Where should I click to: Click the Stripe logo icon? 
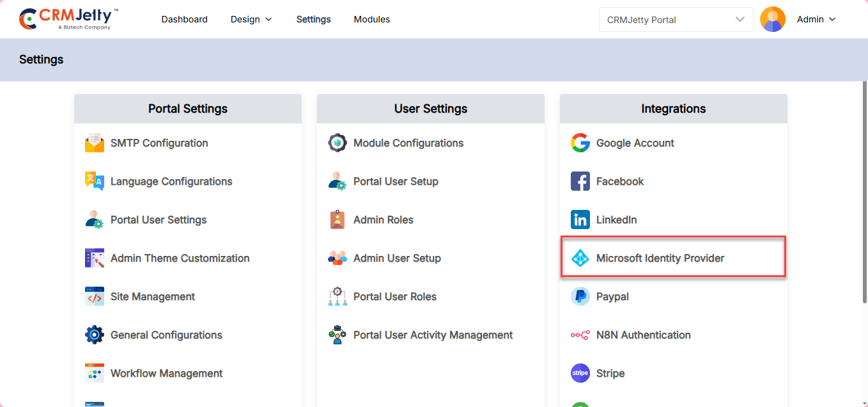[x=580, y=374]
